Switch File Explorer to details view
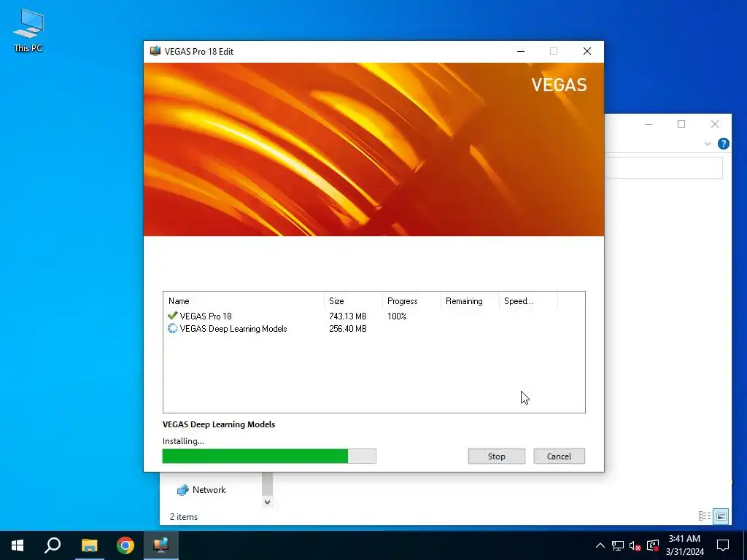This screenshot has width=747, height=560. (x=705, y=516)
